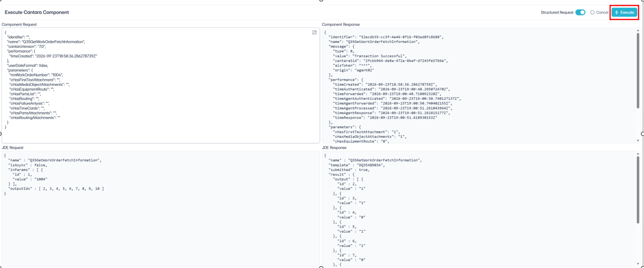Viewport: 644px width, 268px height.
Task: Click the "timeAuthenticated" line
Action: [x=391, y=89]
